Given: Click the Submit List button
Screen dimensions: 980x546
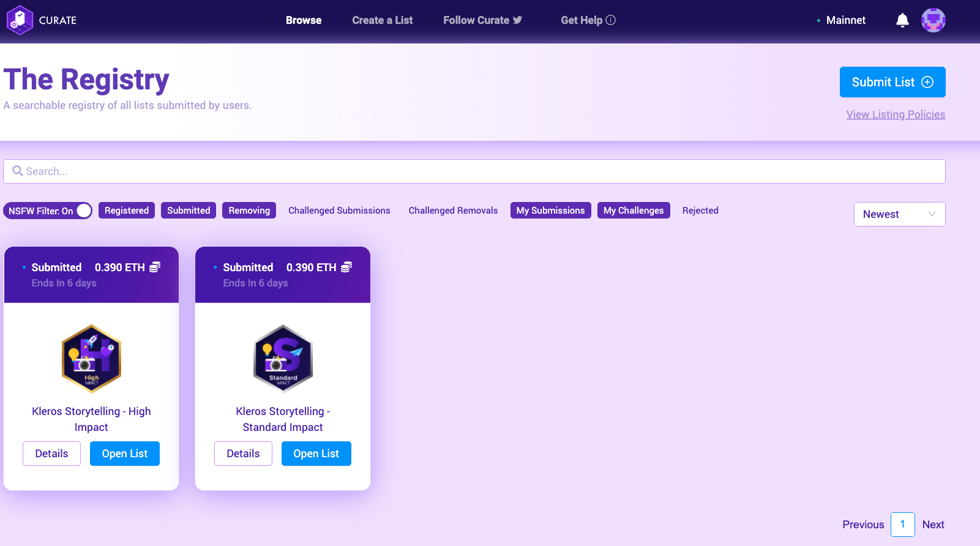Looking at the screenshot, I should 892,82.
